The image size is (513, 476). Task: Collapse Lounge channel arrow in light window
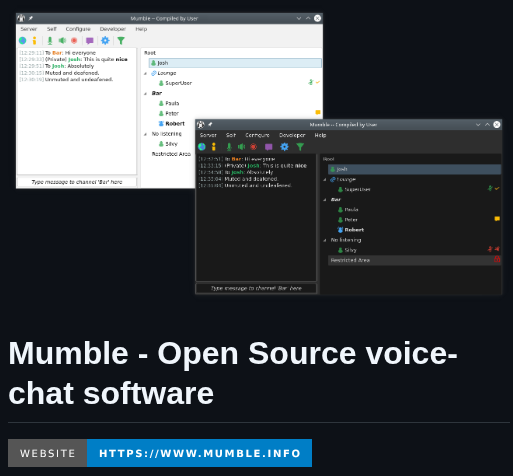pos(146,73)
